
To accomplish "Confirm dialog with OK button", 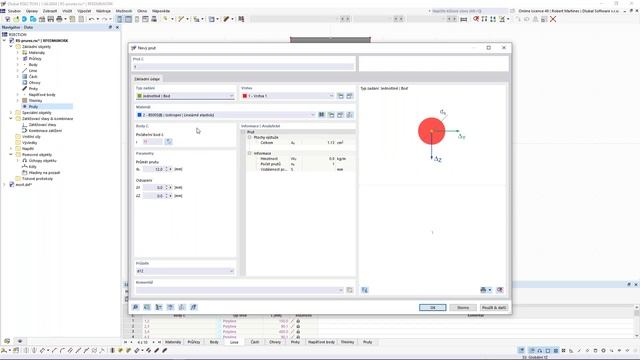I will [x=433, y=307].
